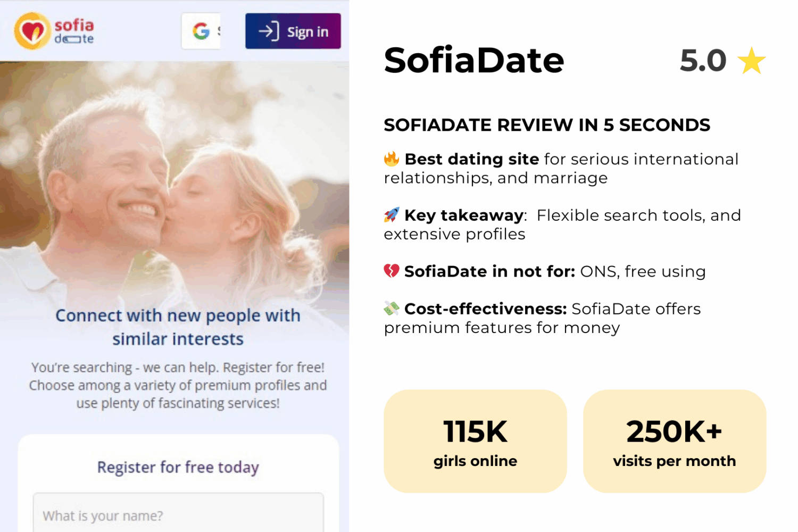
Task: Click the fire emoji beside Best dating site
Action: click(x=392, y=159)
